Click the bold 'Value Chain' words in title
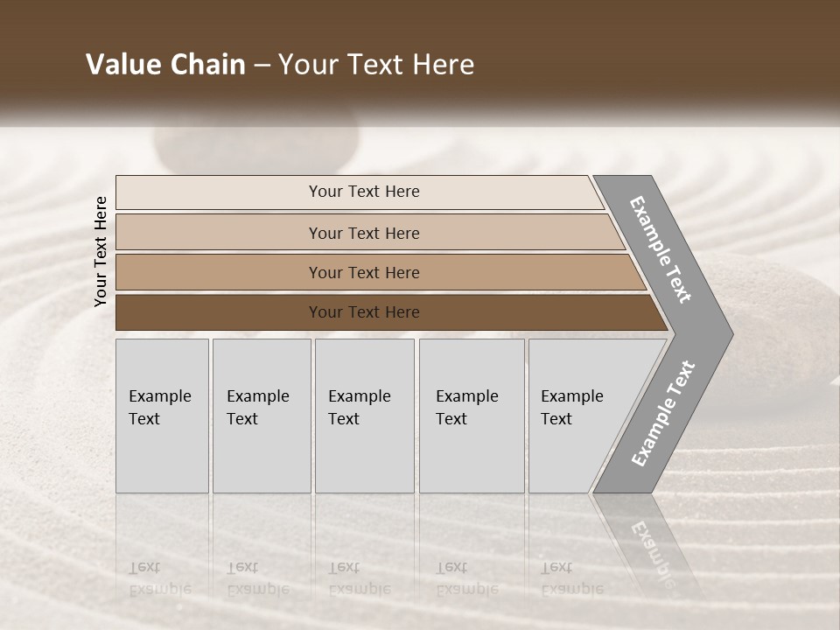This screenshot has height=630, width=840. [165, 64]
